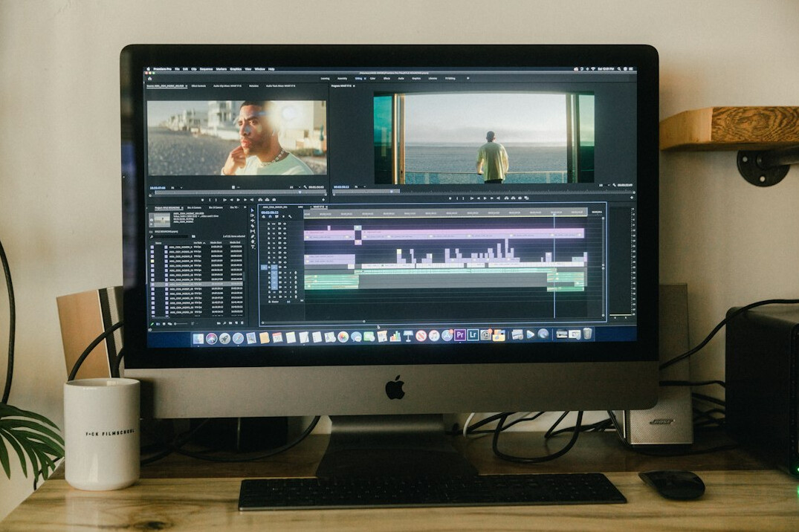Play clip in Source monitor
This screenshot has height=532, width=799.
tap(238, 200)
